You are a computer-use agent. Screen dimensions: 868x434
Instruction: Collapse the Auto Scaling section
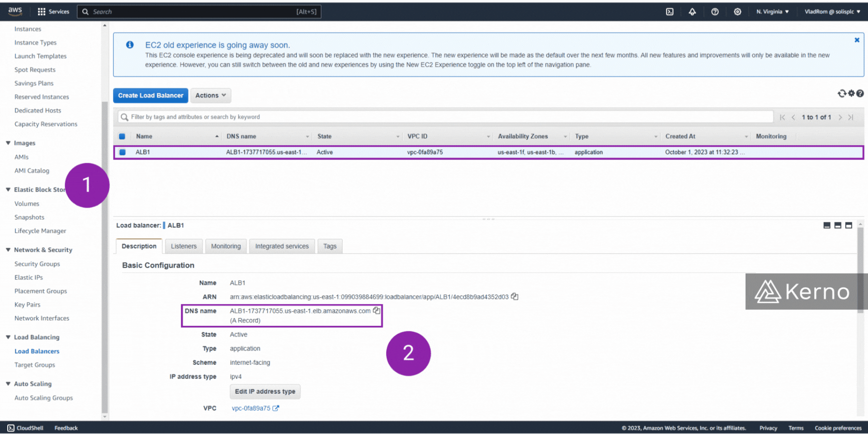coord(8,383)
